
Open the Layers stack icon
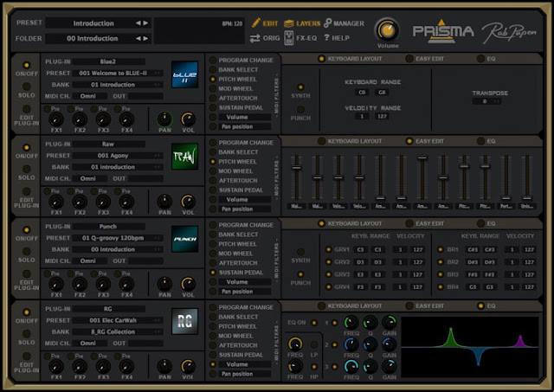click(289, 23)
